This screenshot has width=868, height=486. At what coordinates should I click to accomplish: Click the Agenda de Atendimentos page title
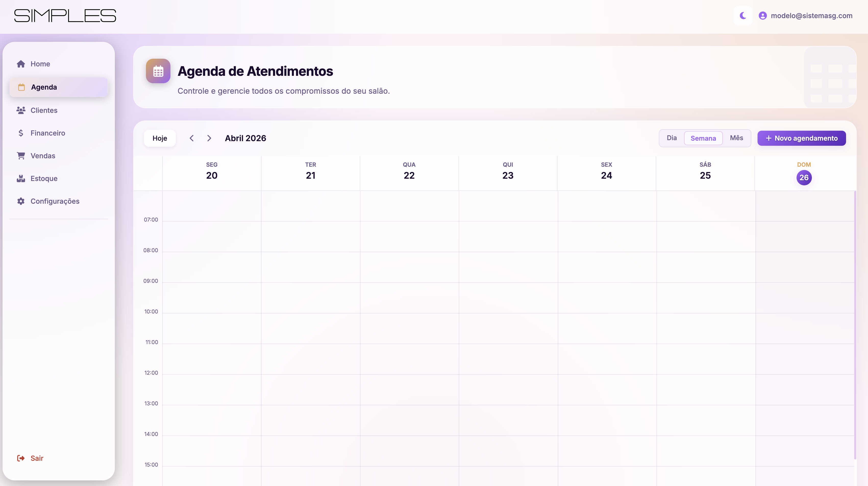255,71
